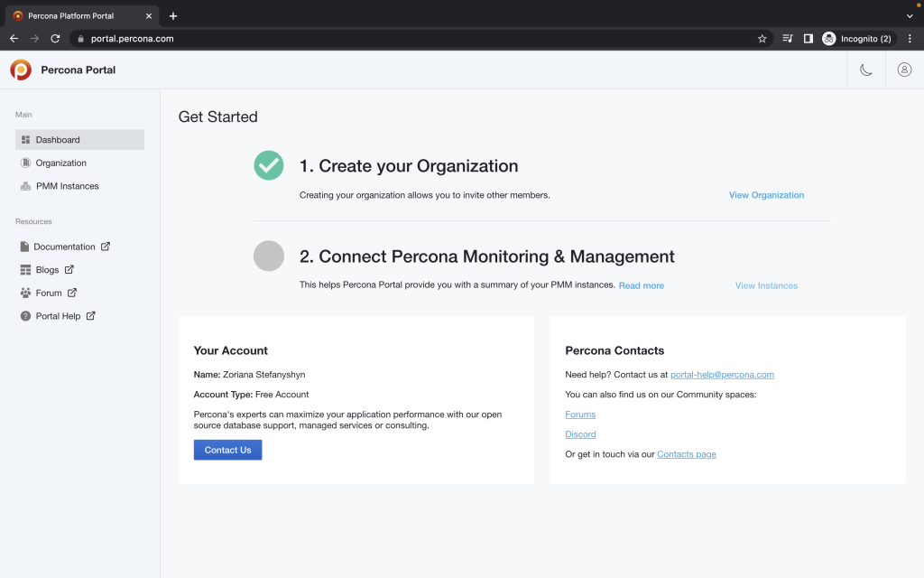Click the Documentation file icon
The width and height of the screenshot is (924, 578).
24,247
